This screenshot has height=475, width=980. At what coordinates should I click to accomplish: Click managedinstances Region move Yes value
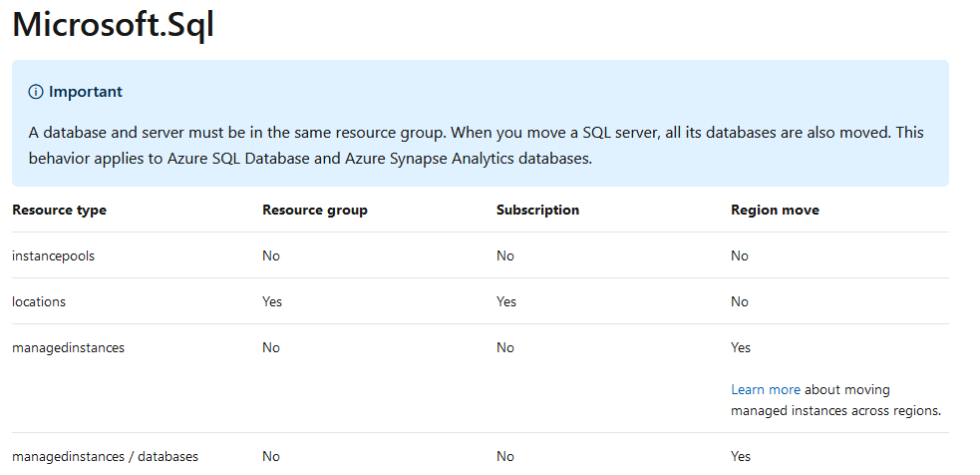(742, 347)
